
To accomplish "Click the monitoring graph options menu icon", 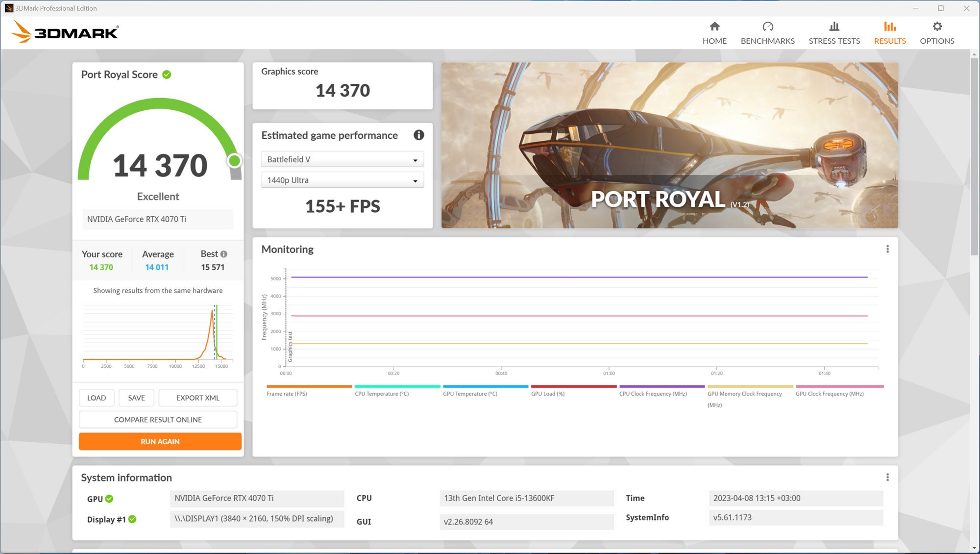I will point(888,249).
